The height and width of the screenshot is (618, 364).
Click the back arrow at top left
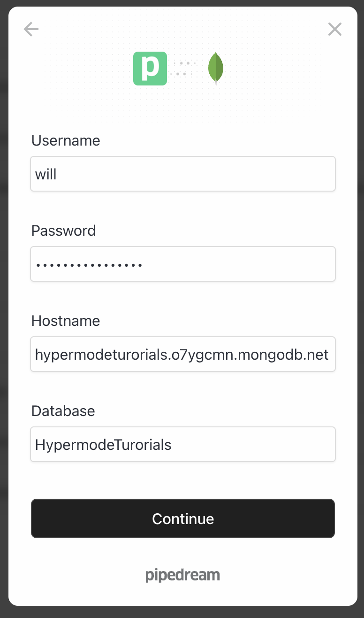click(31, 29)
